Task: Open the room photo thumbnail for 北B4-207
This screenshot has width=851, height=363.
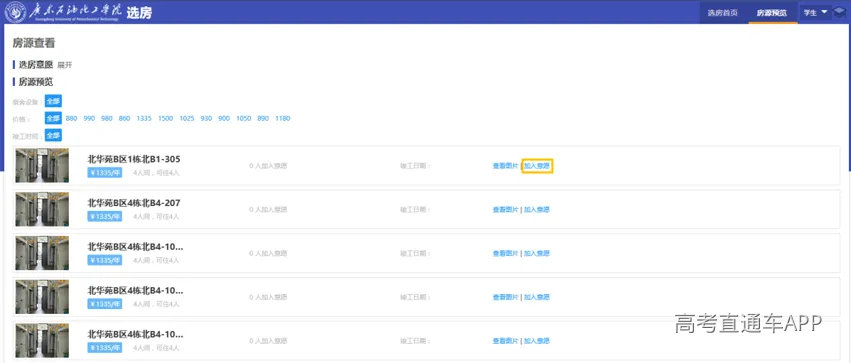Action: 42,209
